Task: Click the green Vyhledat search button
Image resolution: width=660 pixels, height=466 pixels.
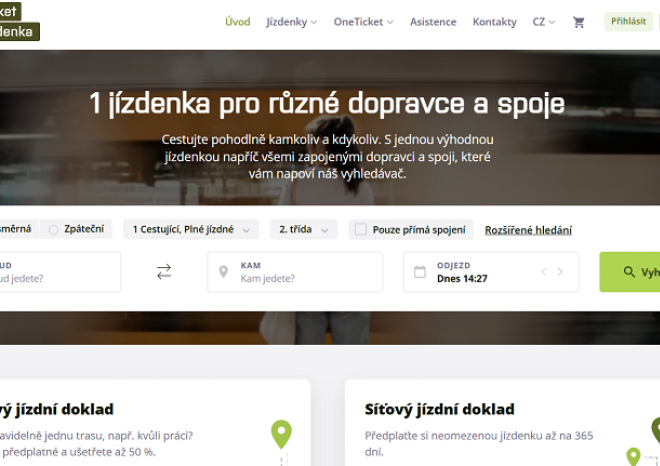Action: pos(630,272)
